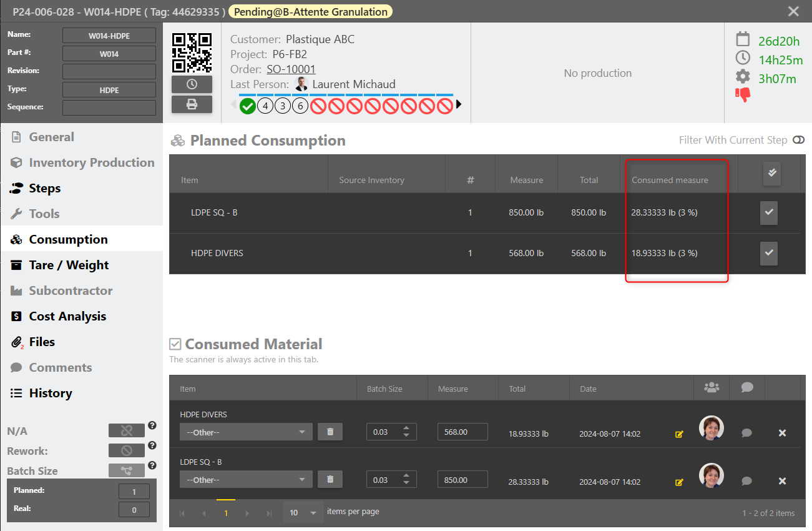
Task: Open the Tare / Weight tab
Action: coord(69,265)
